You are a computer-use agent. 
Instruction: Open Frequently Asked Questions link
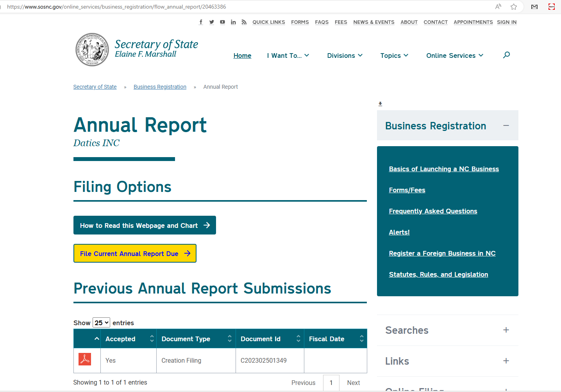click(433, 211)
